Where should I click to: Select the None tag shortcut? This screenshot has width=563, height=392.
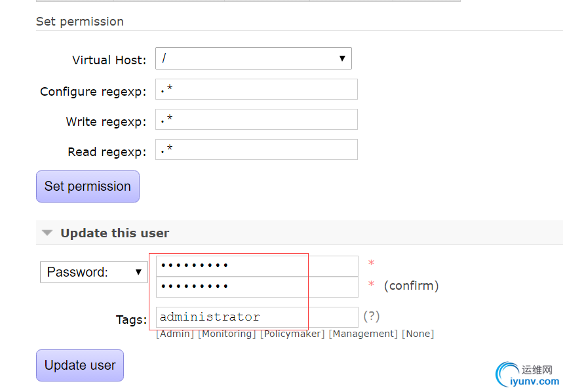418,334
